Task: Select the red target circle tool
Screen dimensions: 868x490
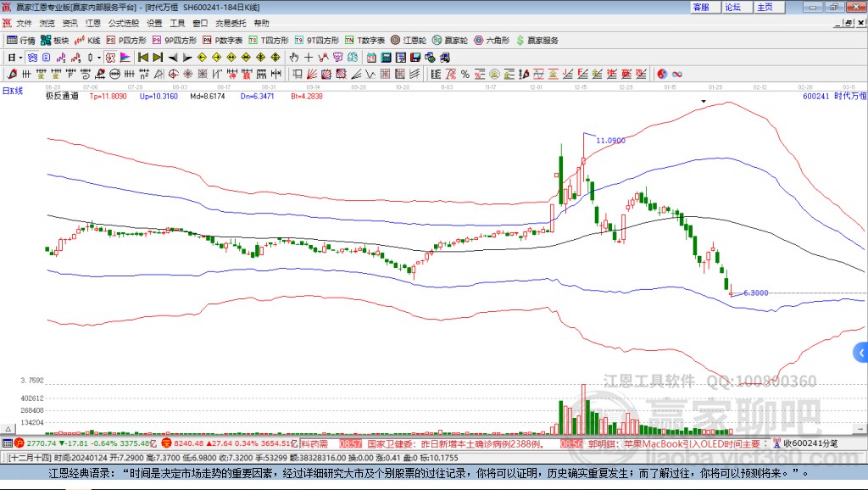Action: [173, 75]
